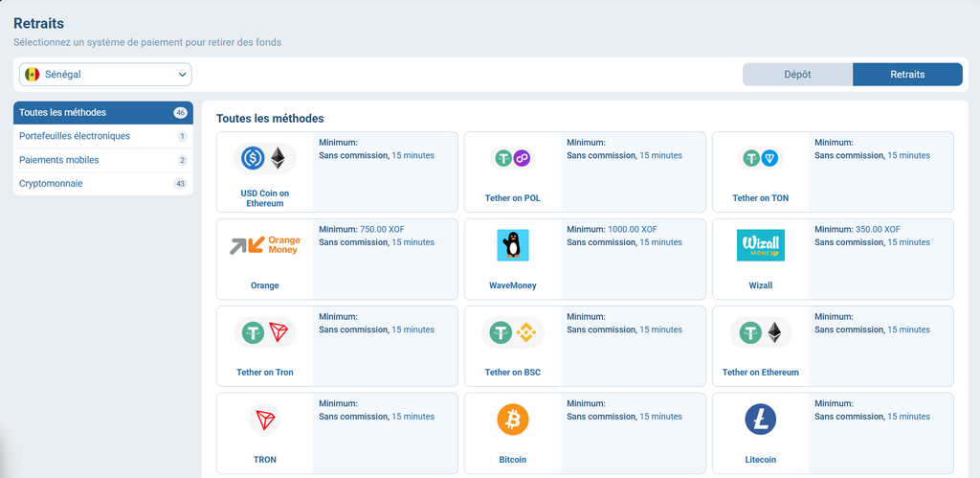Image resolution: width=980 pixels, height=478 pixels.
Task: Click the TRON logo icon
Action: pos(265,420)
